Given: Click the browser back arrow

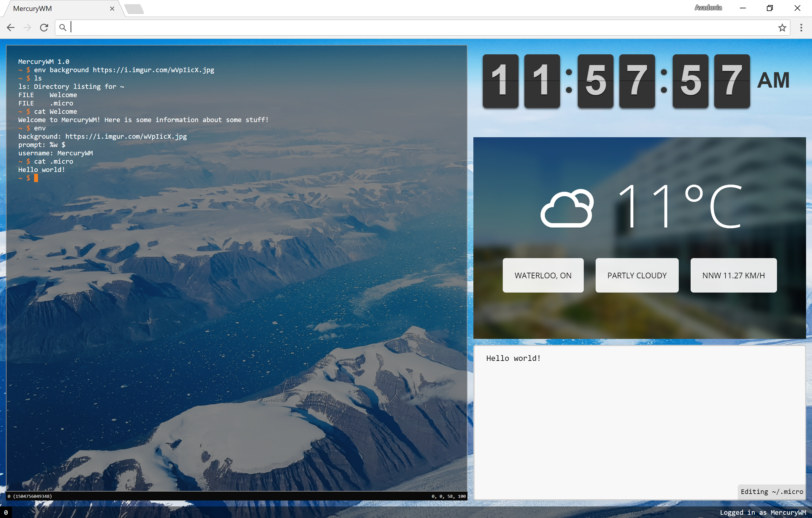Looking at the screenshot, I should [11, 27].
